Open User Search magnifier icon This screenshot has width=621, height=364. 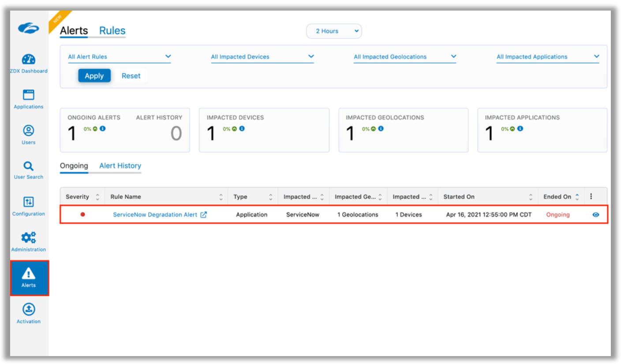point(29,166)
